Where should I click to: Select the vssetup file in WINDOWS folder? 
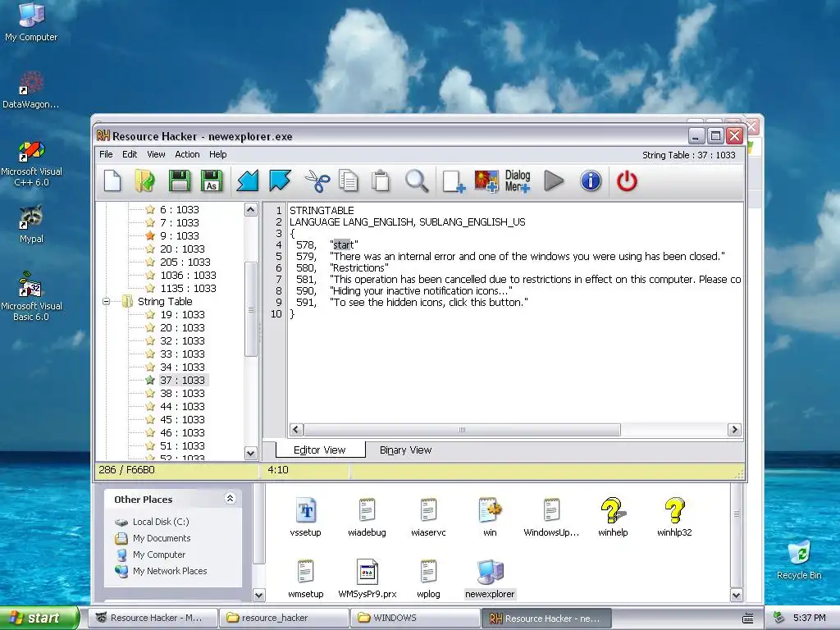coord(305,517)
